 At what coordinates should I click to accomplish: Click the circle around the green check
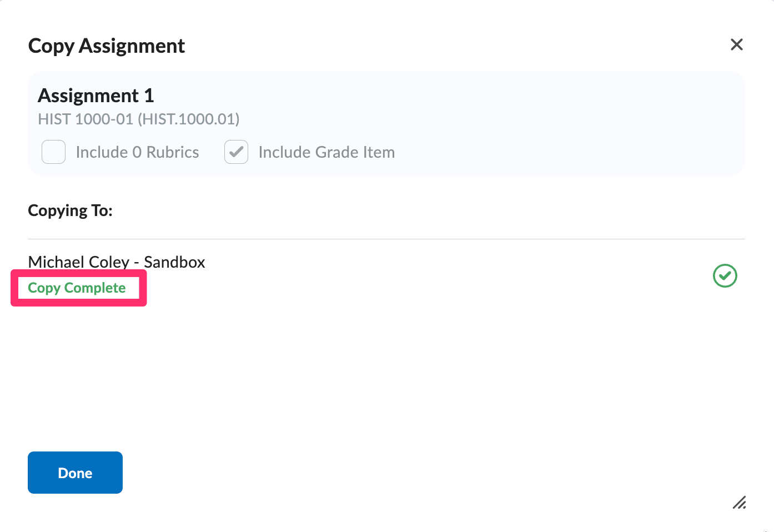[x=725, y=275]
